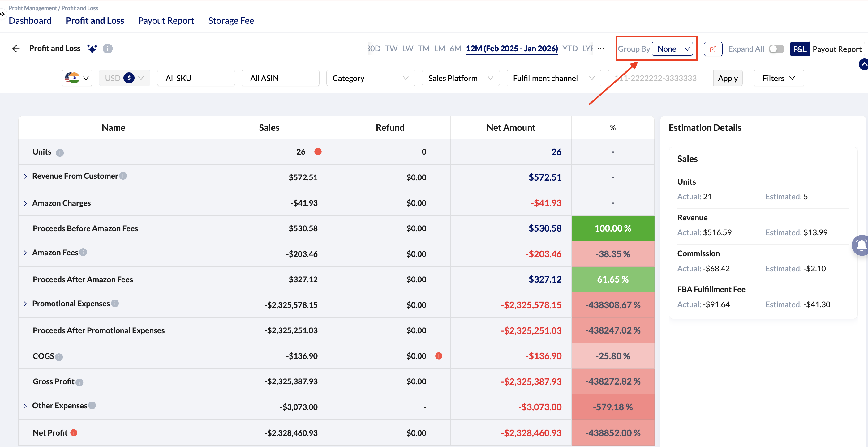Viewport: 868px width, 447px height.
Task: Click the red warning icon next to Net Profit
Action: coord(74,432)
